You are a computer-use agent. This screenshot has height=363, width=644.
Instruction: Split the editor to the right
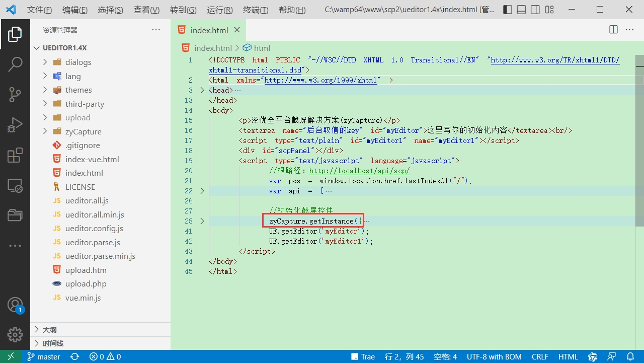click(x=613, y=30)
